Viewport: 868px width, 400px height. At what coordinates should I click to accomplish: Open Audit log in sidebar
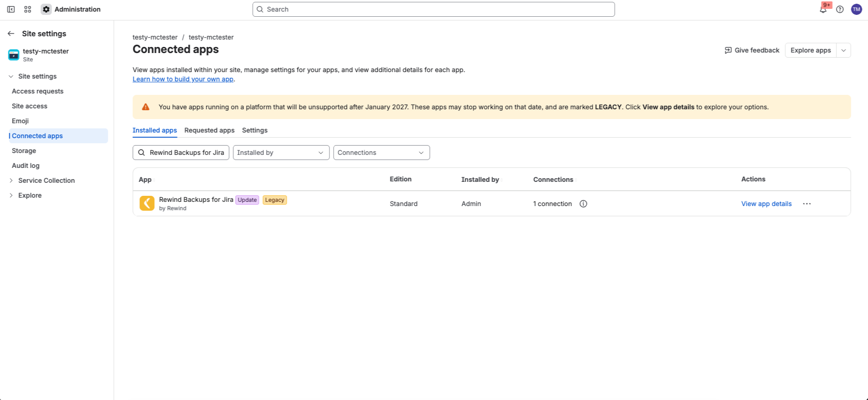(x=26, y=166)
